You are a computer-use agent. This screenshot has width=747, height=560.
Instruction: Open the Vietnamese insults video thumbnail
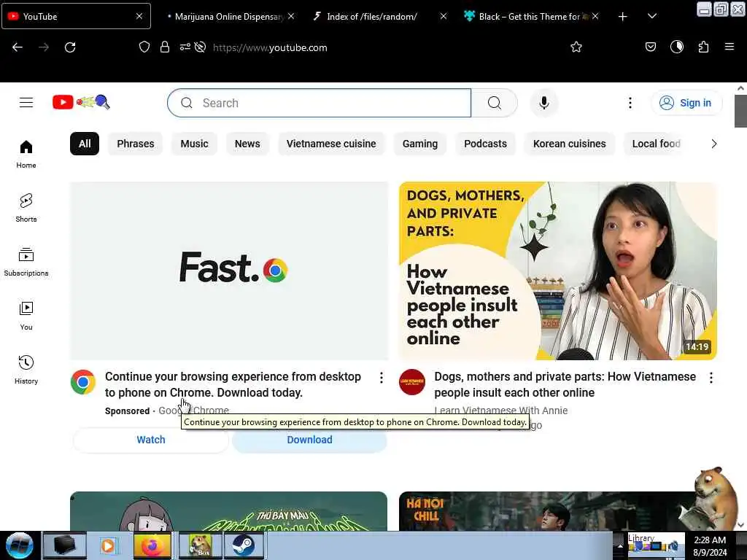pyautogui.click(x=558, y=271)
